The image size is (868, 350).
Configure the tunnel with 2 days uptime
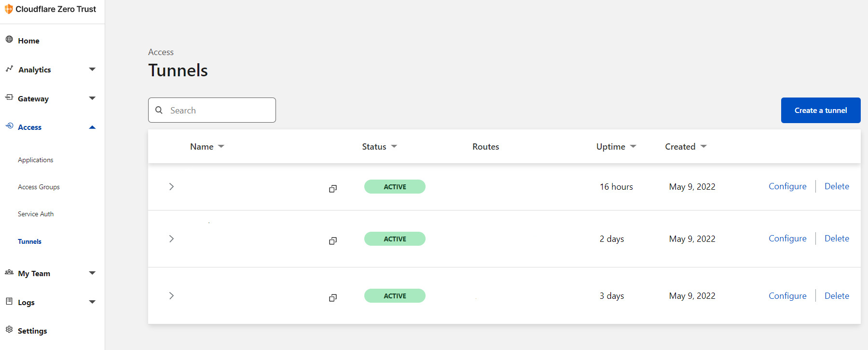[x=787, y=239]
